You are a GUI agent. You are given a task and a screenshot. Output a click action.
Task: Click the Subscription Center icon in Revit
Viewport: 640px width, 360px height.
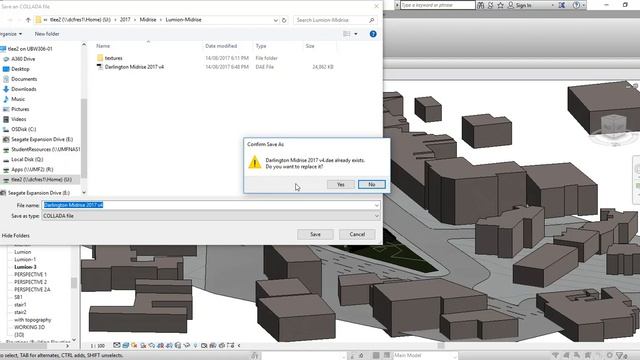coord(491,5)
